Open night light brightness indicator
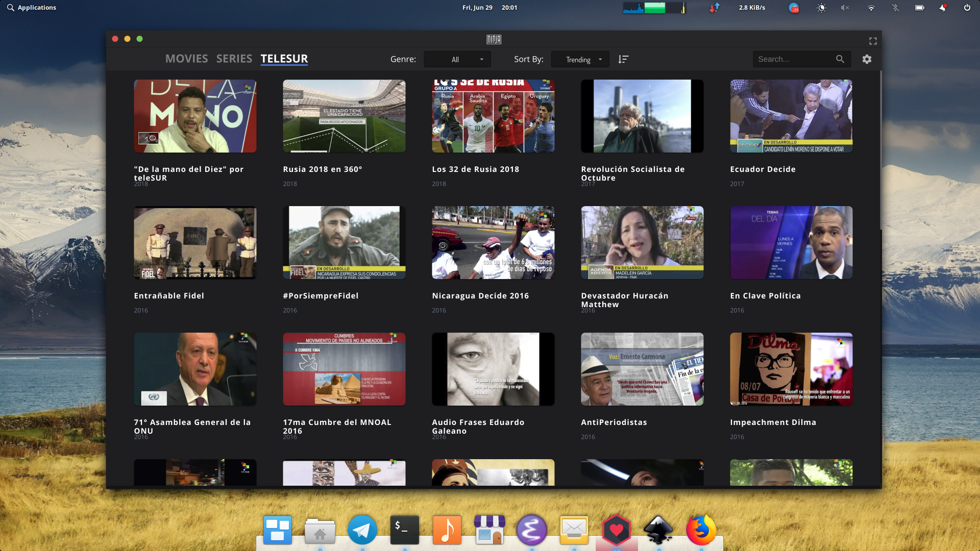Image resolution: width=980 pixels, height=551 pixels. (x=821, y=8)
